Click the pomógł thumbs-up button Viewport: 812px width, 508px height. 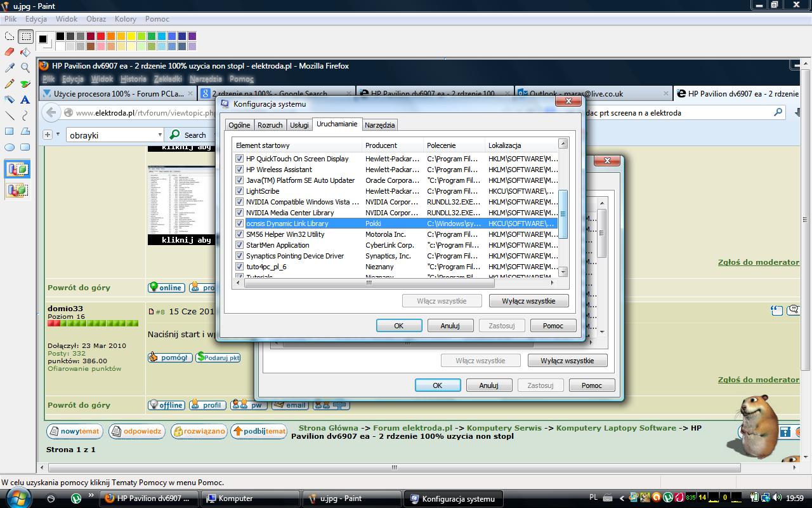pyautogui.click(x=169, y=358)
